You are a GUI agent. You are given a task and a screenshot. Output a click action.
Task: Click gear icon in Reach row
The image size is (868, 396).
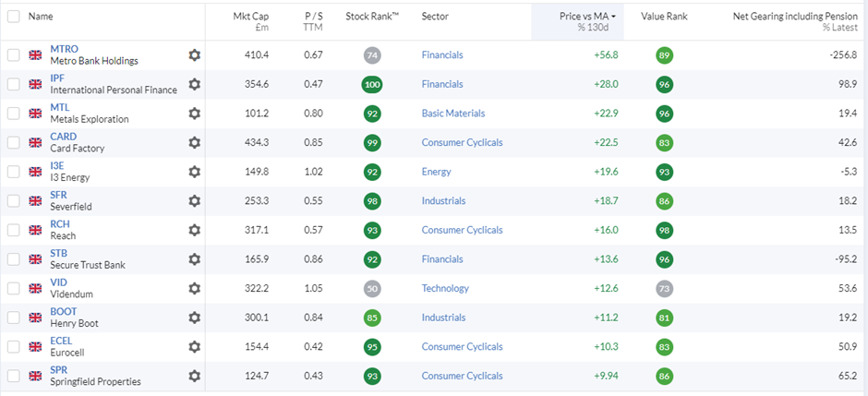point(194,230)
